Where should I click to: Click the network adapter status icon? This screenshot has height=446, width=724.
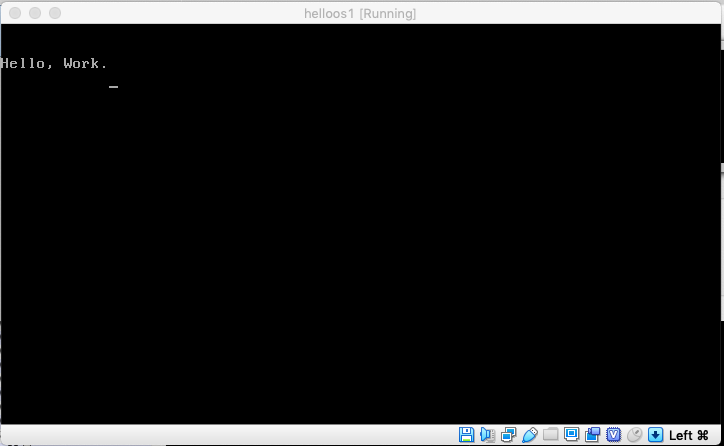508,434
